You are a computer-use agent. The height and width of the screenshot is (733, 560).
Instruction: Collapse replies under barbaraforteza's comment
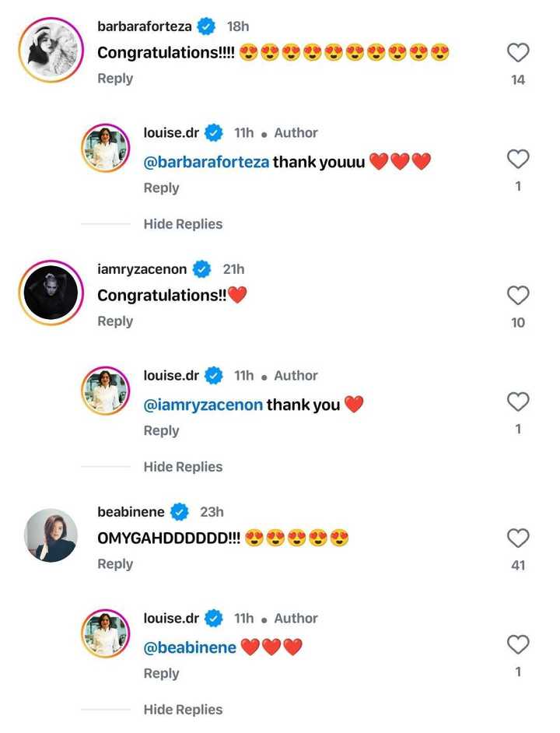[183, 224]
